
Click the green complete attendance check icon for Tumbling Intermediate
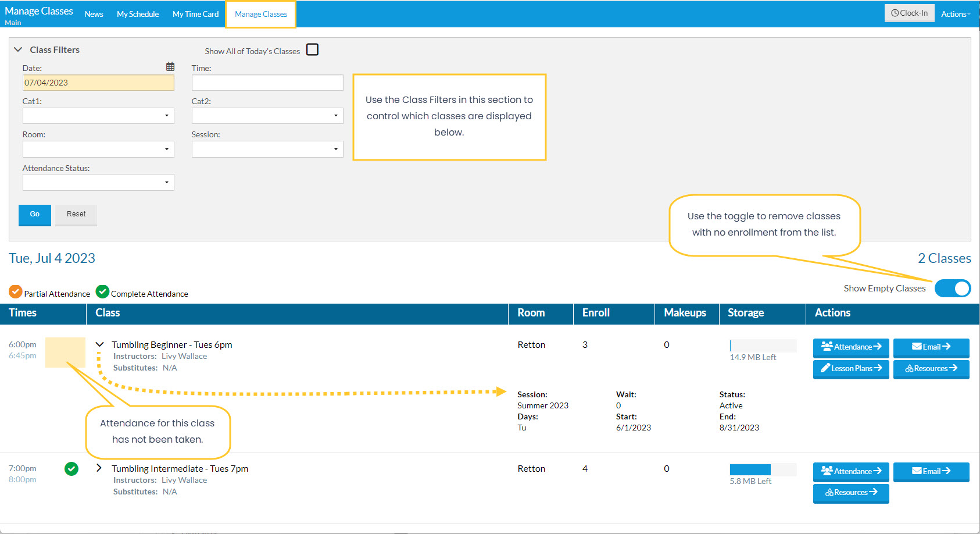click(x=71, y=469)
